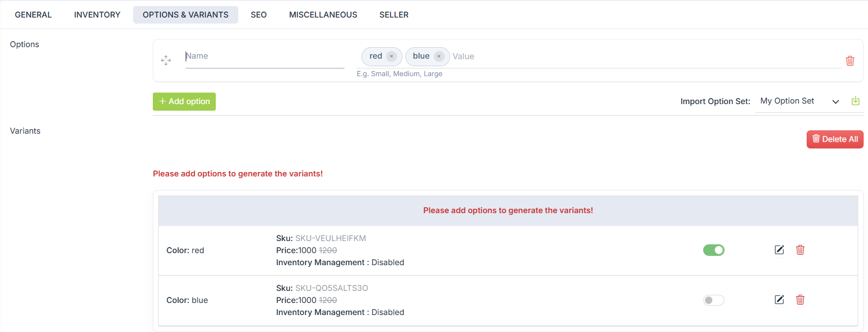Select the drag handle to reorder the option
Screen dimensions: 868x332
166,60
